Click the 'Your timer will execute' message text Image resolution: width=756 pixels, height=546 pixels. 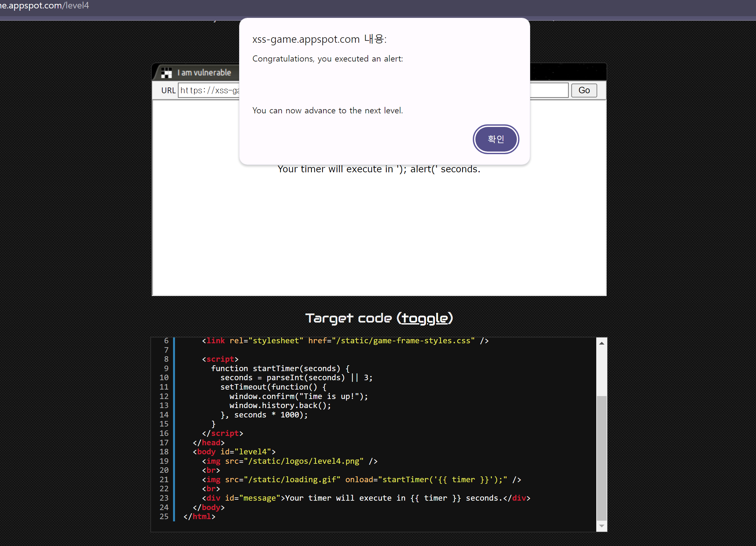[379, 169]
